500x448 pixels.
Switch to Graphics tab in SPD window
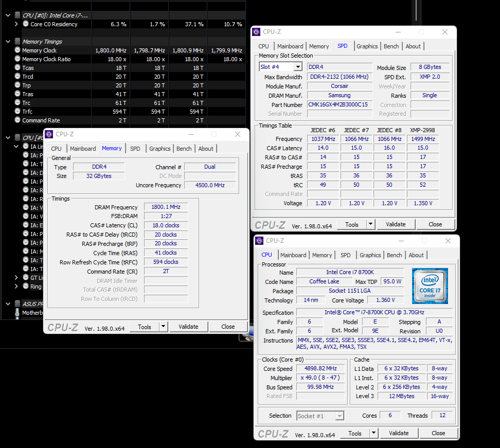(367, 46)
